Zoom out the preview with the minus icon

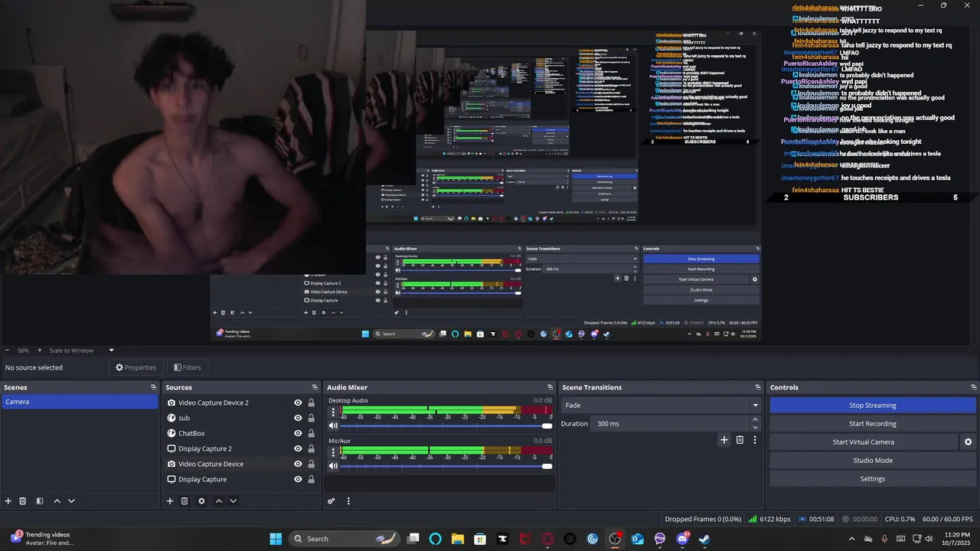[7, 350]
